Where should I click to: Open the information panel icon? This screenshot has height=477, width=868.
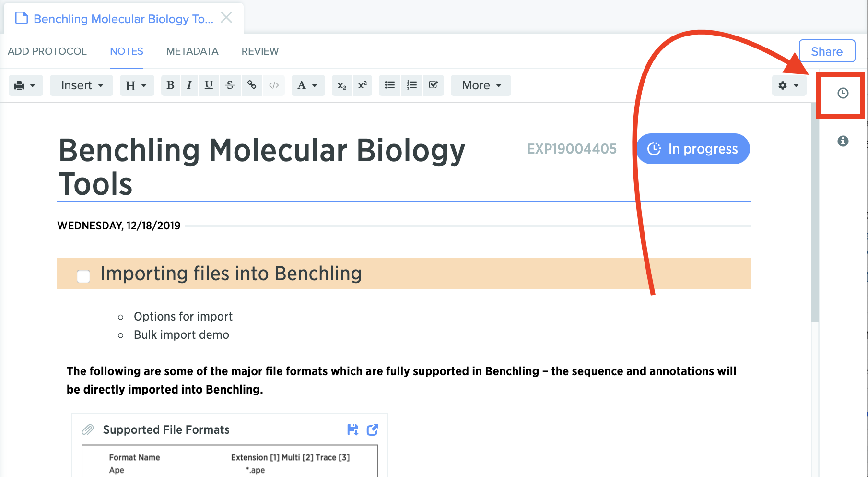(x=843, y=141)
